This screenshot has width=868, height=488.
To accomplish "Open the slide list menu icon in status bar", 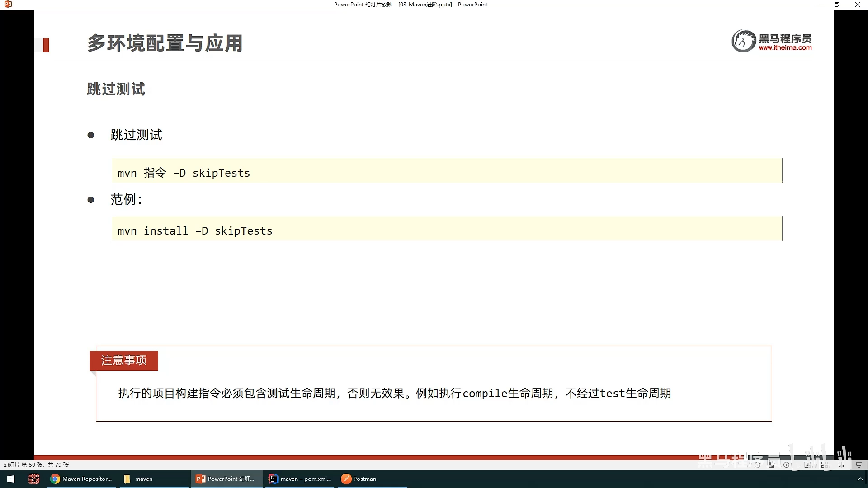I will [772, 465].
